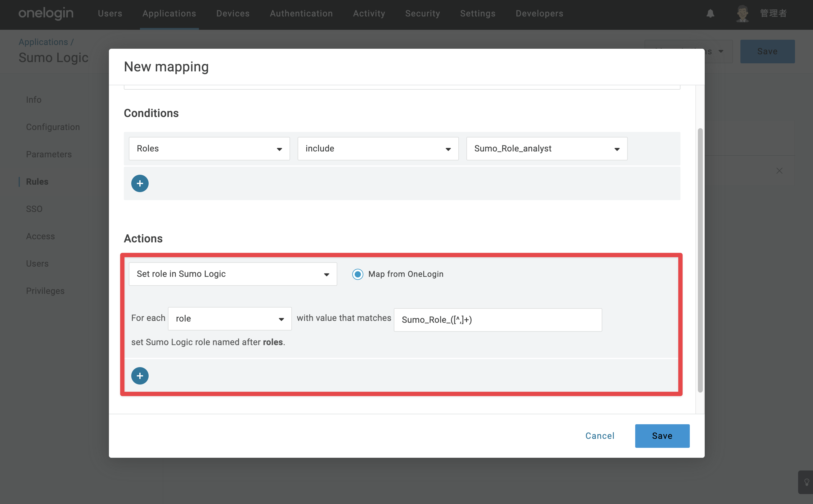Click the admin username text 管理者
The image size is (813, 504).
point(773,13)
